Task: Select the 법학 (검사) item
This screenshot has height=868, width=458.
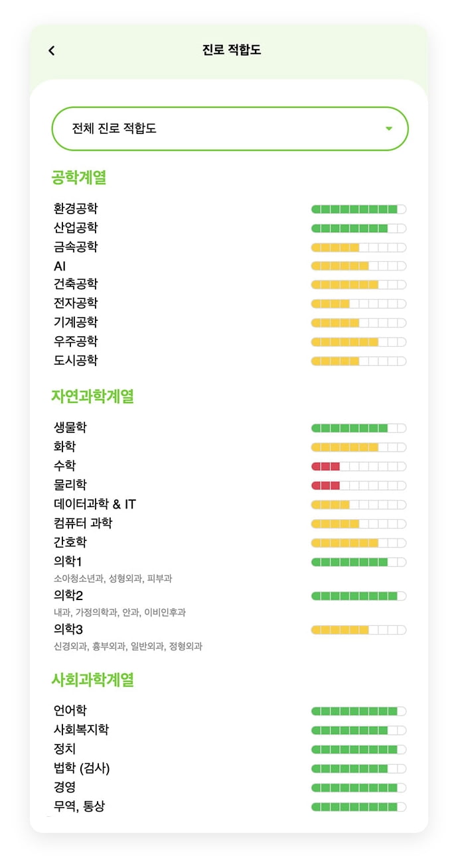Action: click(80, 769)
